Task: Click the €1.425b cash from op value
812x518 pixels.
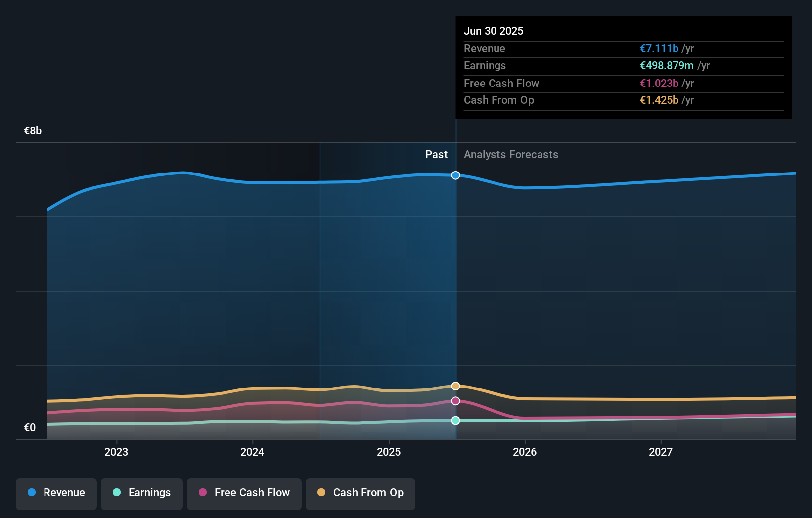Action: click(x=659, y=100)
